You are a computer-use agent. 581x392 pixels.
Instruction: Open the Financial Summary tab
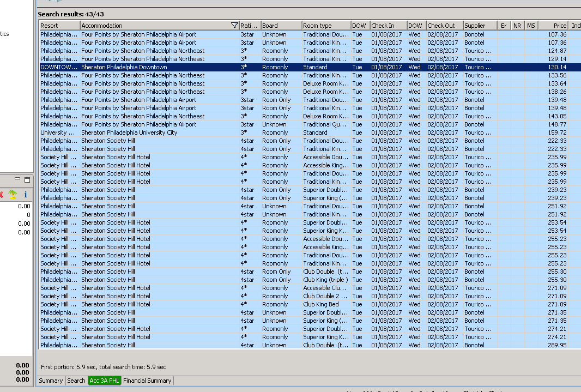click(x=147, y=381)
